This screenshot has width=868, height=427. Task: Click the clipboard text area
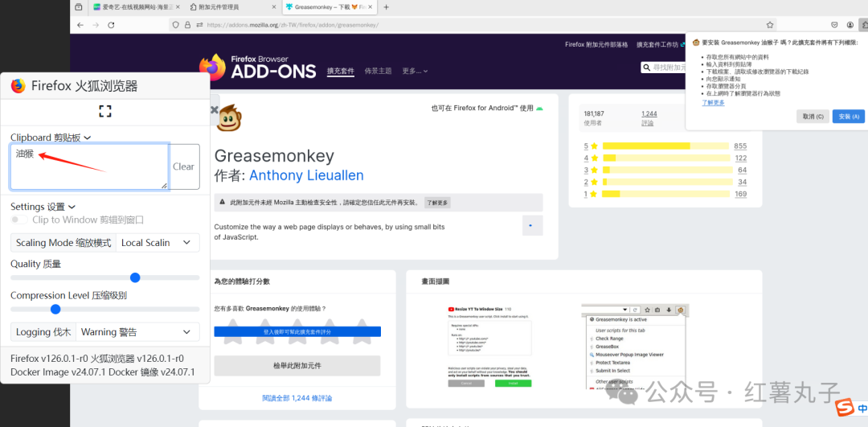pyautogui.click(x=89, y=166)
